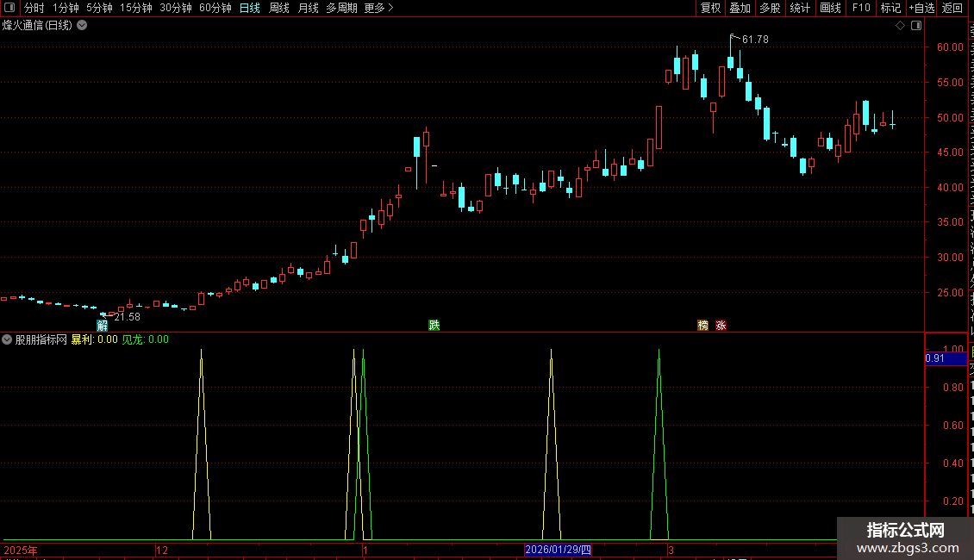Open F10 company information
The image size is (974, 560).
point(861,8)
